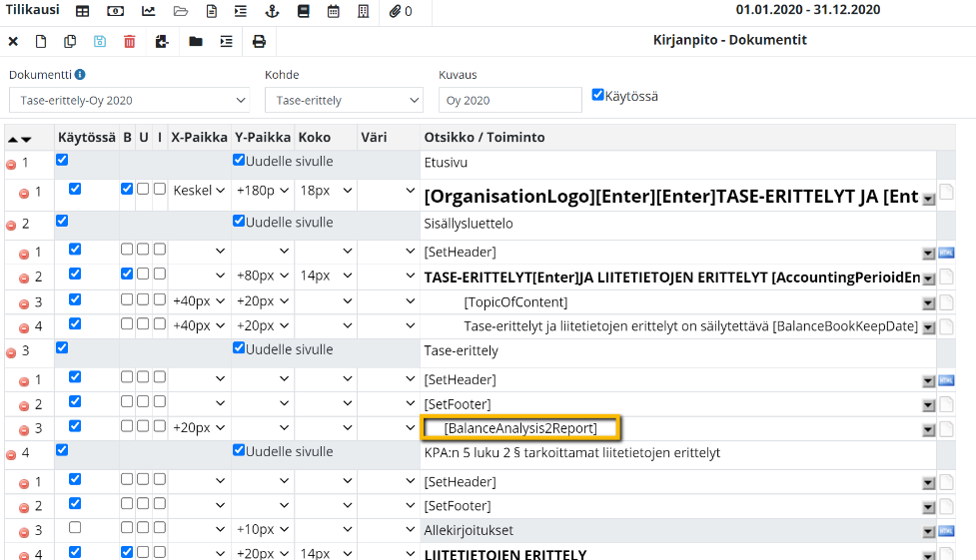
Task: Open the Kohde dropdown showing Tase-erittely
Action: 344,100
